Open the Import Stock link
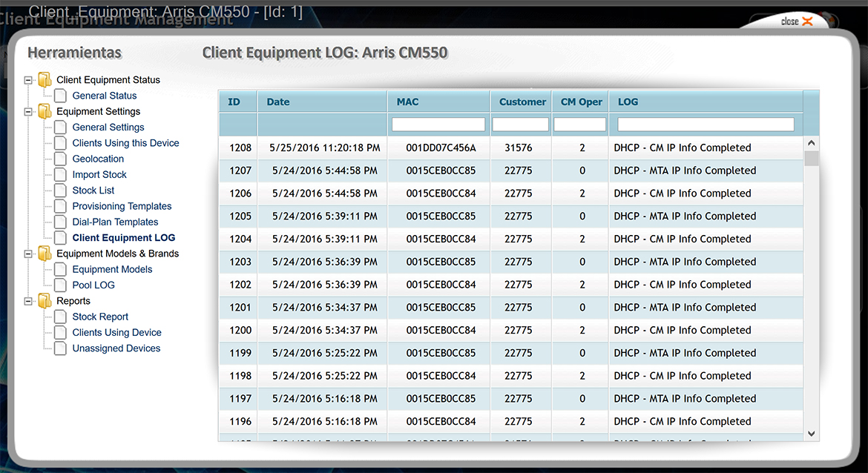 click(99, 175)
